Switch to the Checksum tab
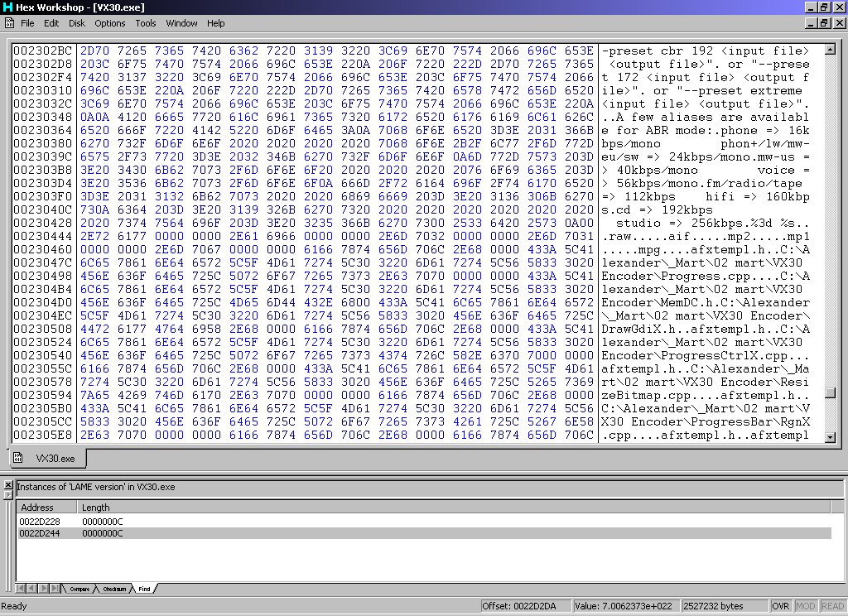 click(114, 589)
